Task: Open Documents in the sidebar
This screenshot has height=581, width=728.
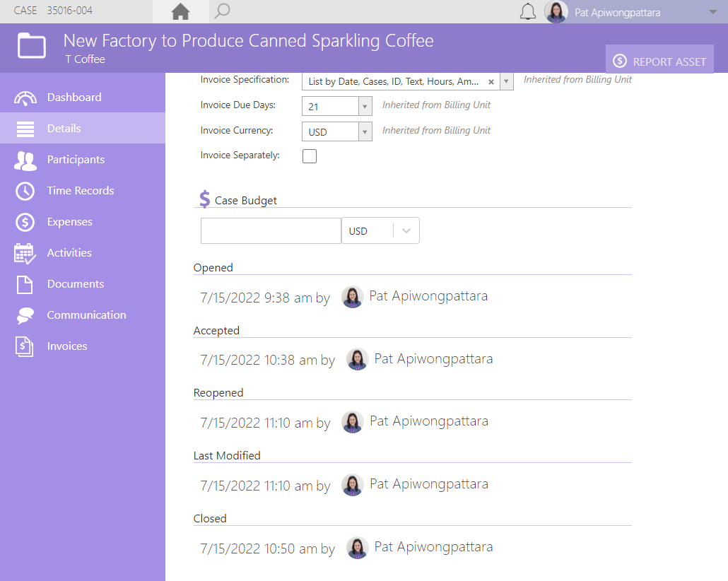Action: (83, 283)
